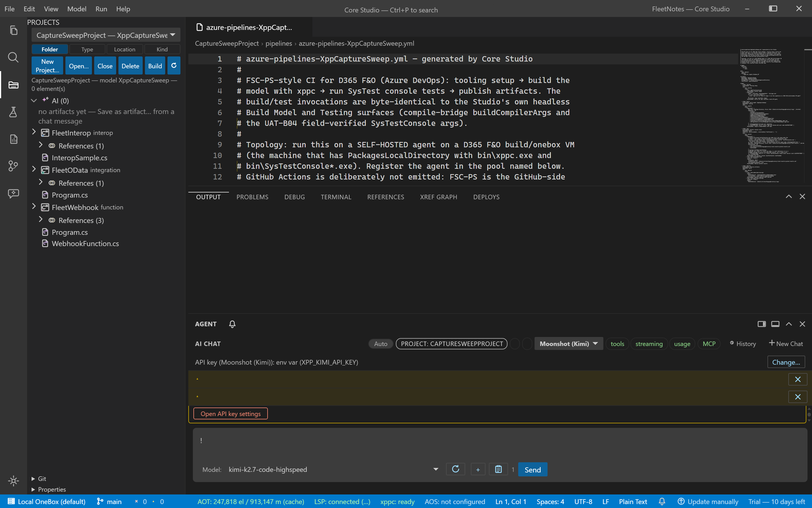The image size is (812, 508).
Task: Select the Kind grouping option
Action: [162, 49]
